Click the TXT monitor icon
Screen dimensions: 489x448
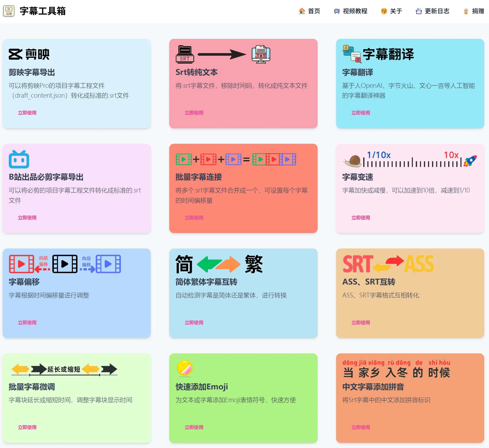pyautogui.click(x=261, y=54)
